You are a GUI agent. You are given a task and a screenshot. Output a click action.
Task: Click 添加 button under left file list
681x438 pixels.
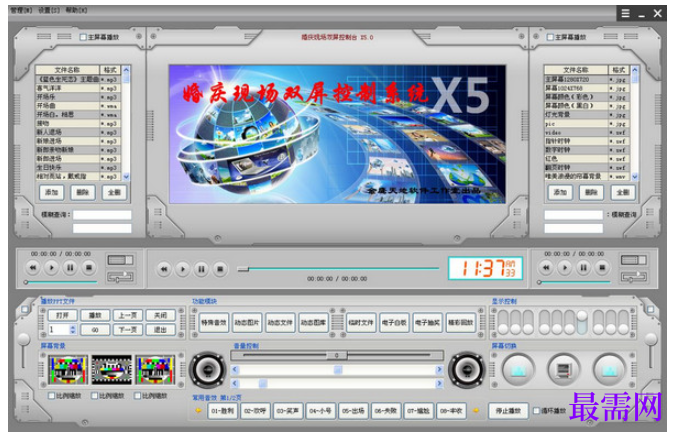click(x=52, y=192)
